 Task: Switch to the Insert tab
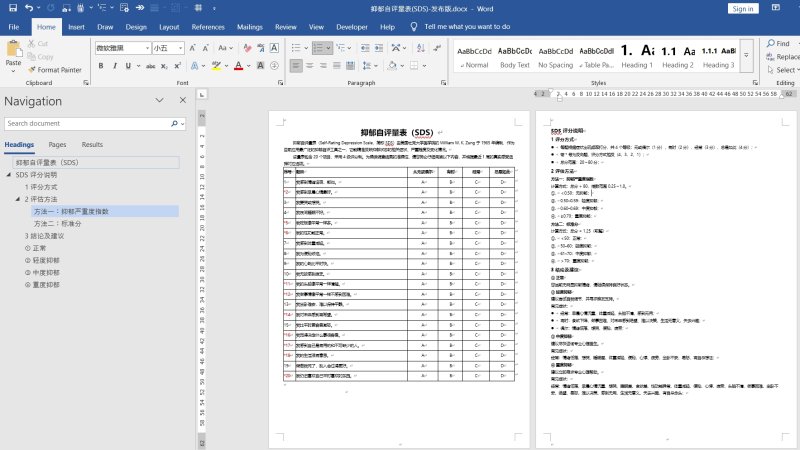coord(76,27)
